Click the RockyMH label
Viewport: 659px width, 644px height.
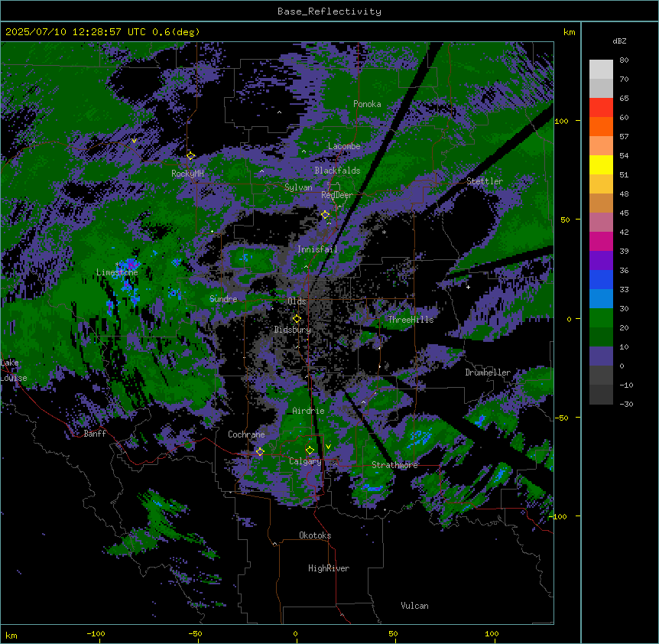coord(187,174)
